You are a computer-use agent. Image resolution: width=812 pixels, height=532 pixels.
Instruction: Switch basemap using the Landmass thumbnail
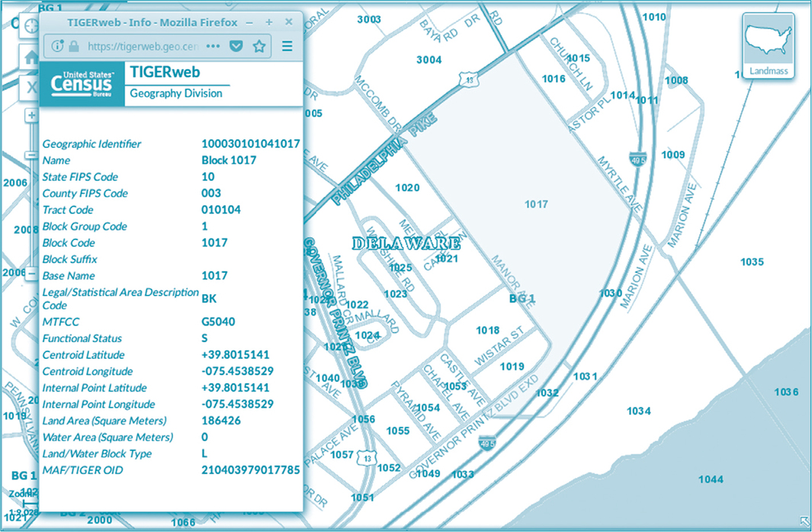pyautogui.click(x=769, y=46)
